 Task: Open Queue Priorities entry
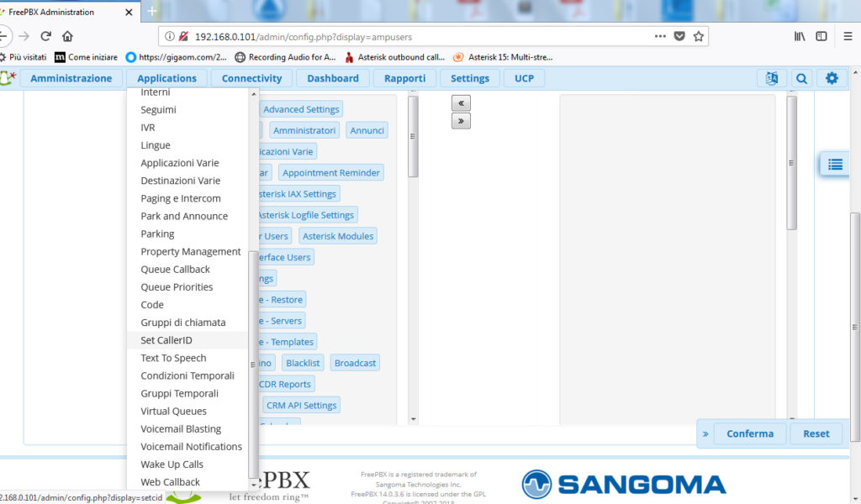[188, 286]
